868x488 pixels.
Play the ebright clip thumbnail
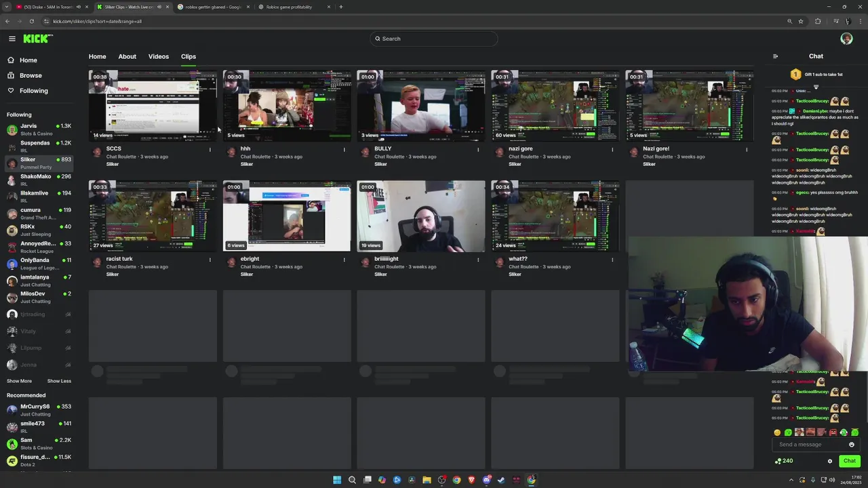(x=287, y=216)
